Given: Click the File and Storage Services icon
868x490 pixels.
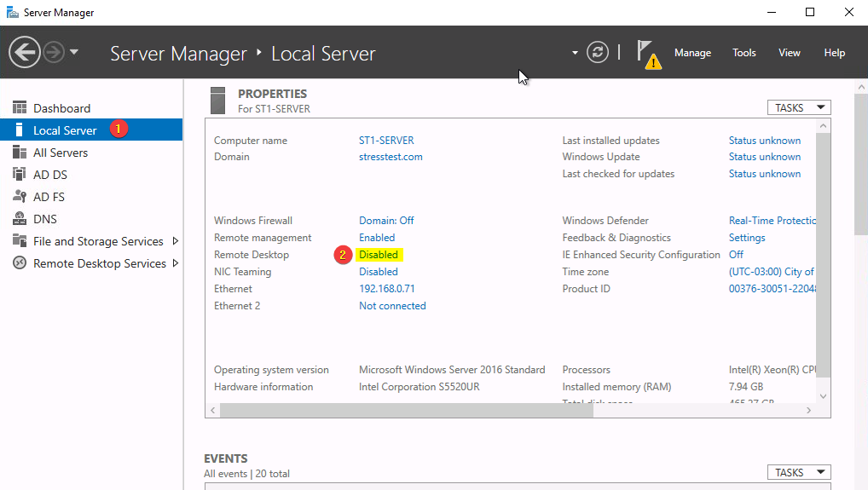Looking at the screenshot, I should 20,240.
